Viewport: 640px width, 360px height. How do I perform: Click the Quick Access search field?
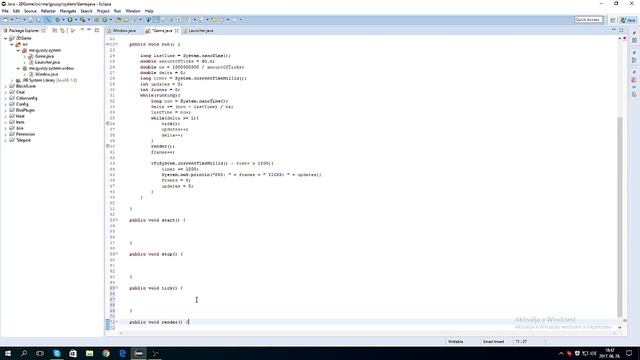tap(588, 20)
